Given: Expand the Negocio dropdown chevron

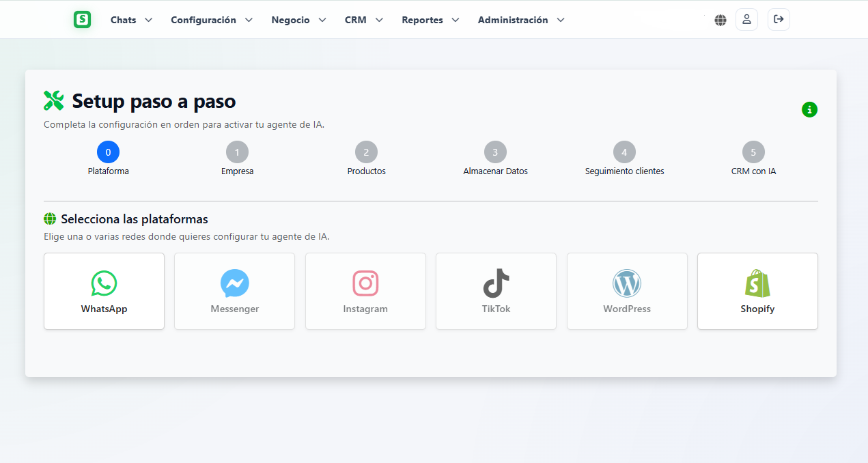Looking at the screenshot, I should (322, 20).
